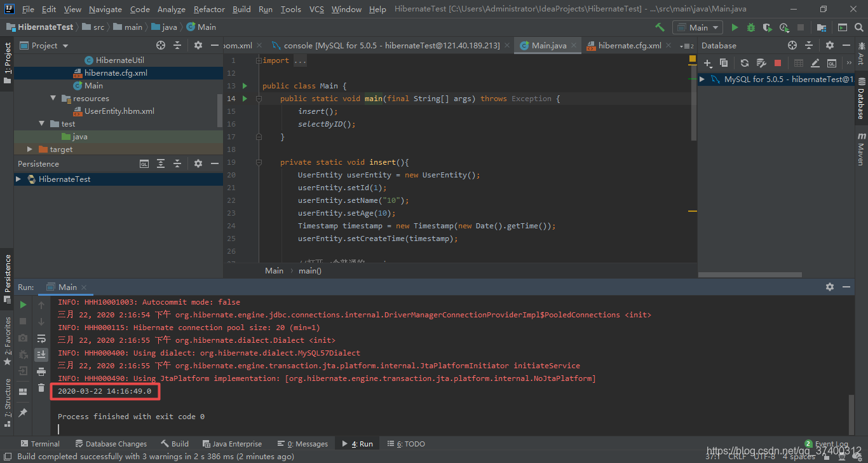Open Project panel settings gear

tap(198, 45)
